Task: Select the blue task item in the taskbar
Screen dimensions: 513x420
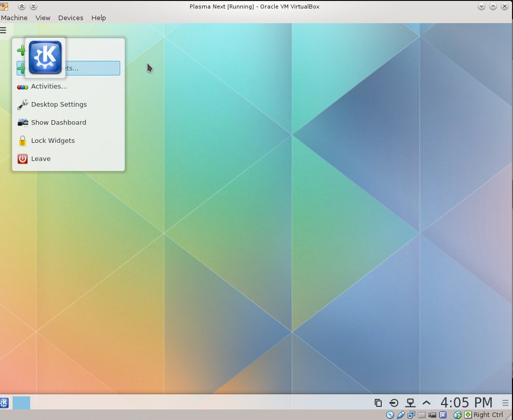Action: click(x=21, y=403)
